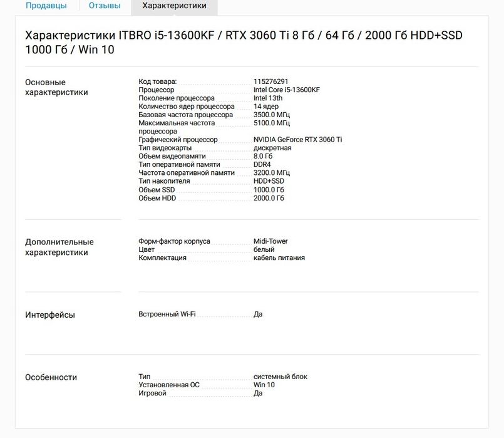
Task: Select the Объем видеопамяти label
Action: (172, 156)
